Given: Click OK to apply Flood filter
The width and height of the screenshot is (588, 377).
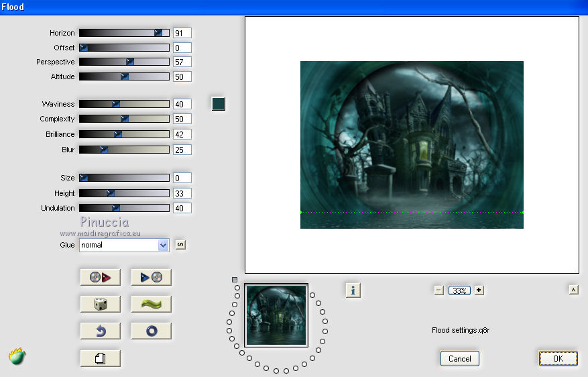Looking at the screenshot, I should 558,359.
